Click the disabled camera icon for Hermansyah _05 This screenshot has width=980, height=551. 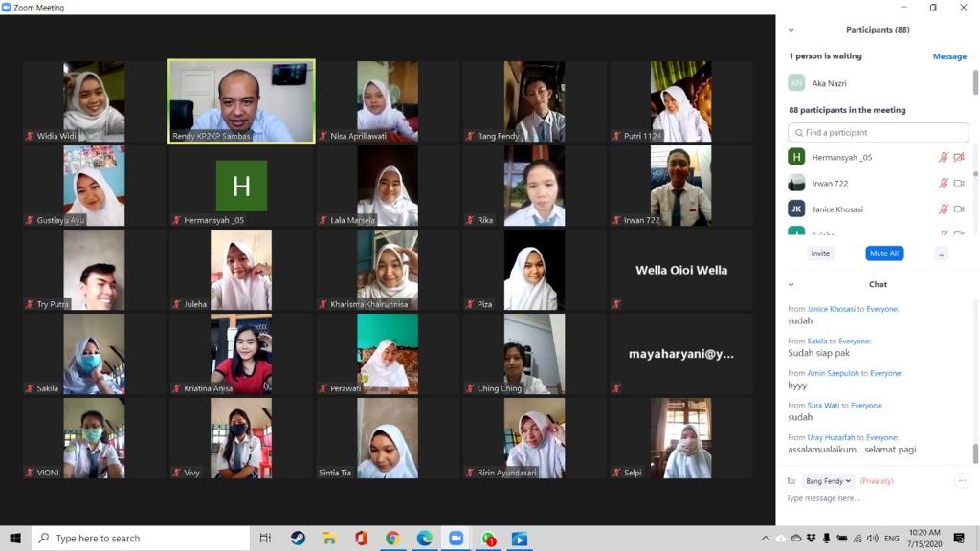pos(959,157)
